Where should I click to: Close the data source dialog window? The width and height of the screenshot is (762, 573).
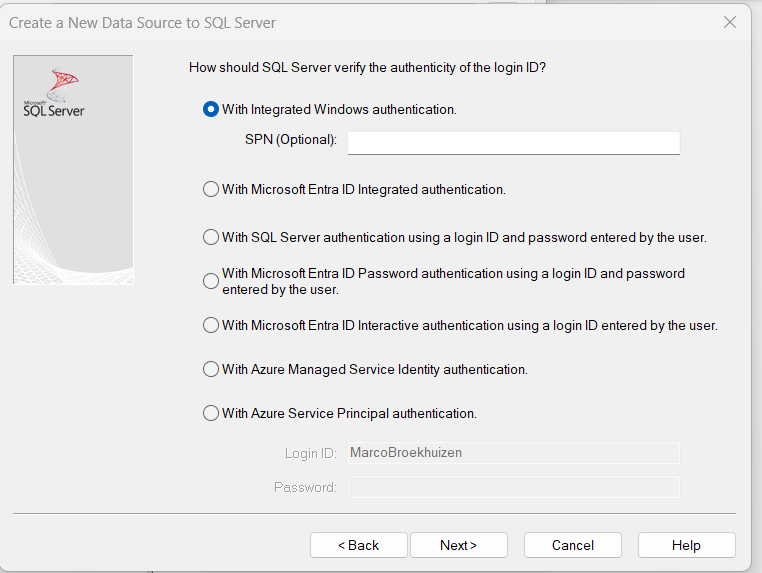click(x=730, y=22)
